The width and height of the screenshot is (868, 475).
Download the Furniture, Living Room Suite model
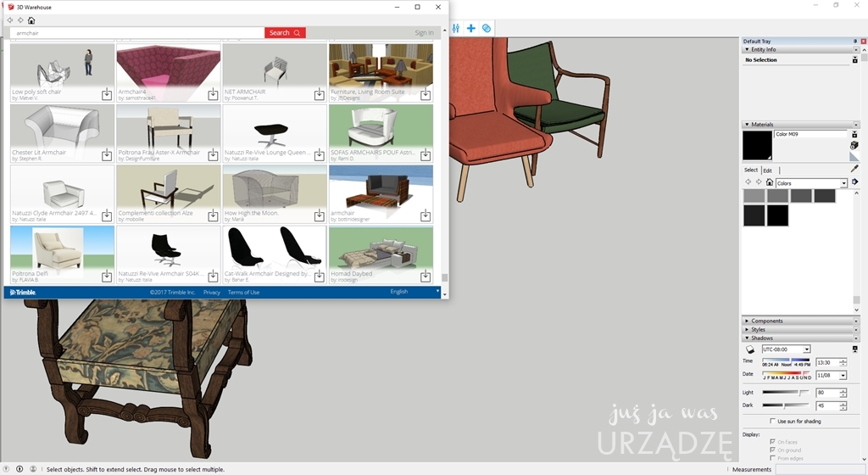click(426, 95)
